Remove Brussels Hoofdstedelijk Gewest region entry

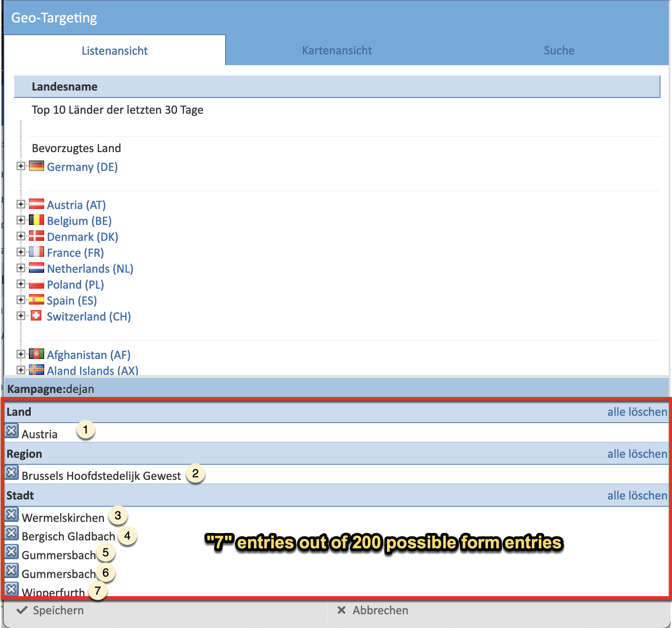click(x=12, y=473)
